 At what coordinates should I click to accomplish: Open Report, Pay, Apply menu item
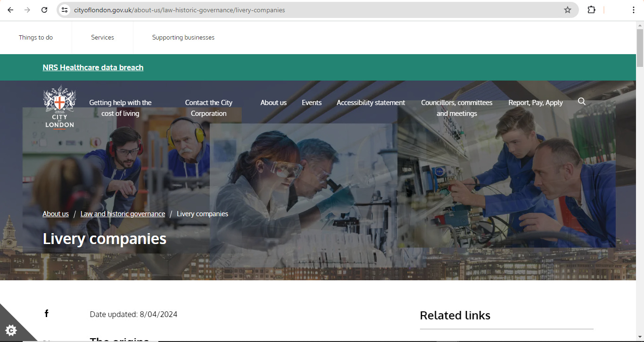pyautogui.click(x=536, y=102)
